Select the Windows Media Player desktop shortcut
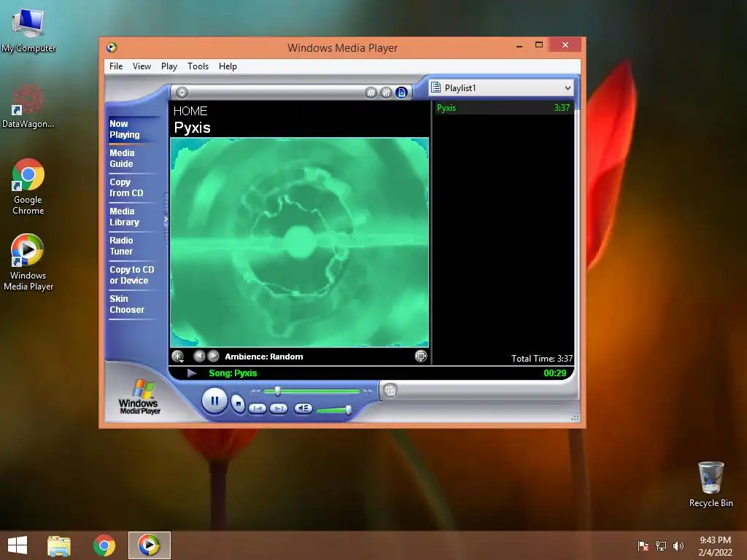Viewport: 747px width, 560px height. coord(28,262)
